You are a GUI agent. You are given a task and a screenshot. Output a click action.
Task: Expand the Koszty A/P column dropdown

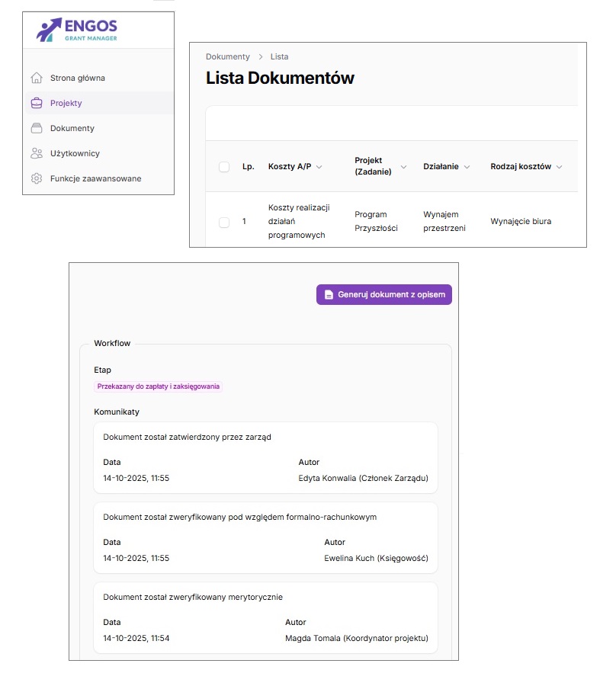pyautogui.click(x=319, y=167)
